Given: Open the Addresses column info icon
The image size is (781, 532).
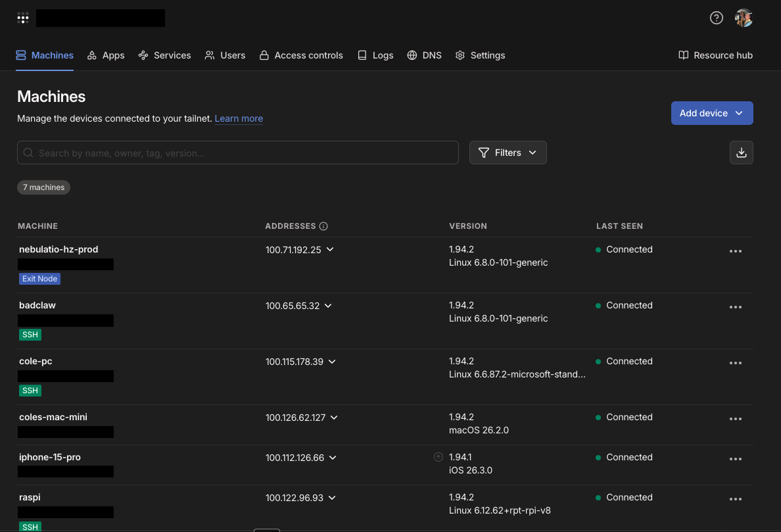Looking at the screenshot, I should [323, 226].
